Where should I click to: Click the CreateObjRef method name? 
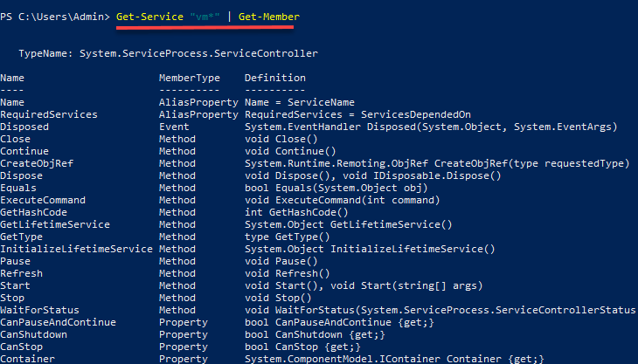37,163
